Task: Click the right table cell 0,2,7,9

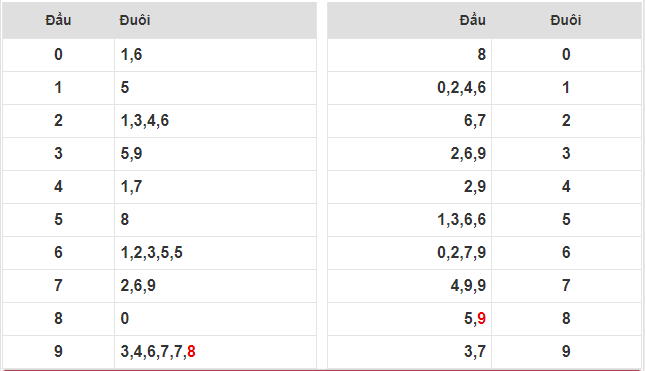Action: (409, 253)
